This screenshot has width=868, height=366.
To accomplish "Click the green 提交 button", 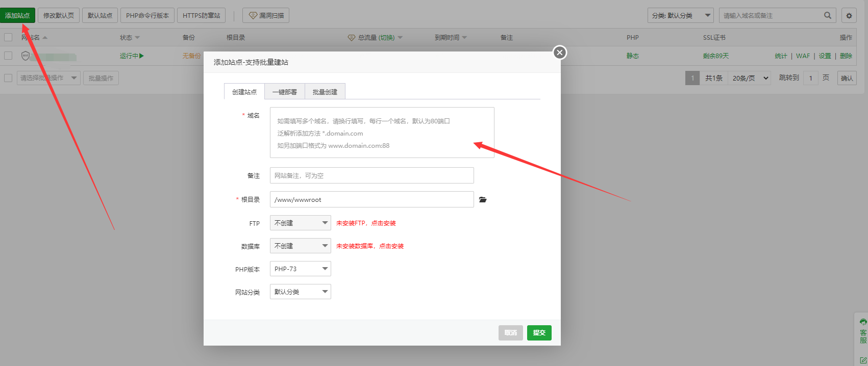I will click(x=539, y=333).
